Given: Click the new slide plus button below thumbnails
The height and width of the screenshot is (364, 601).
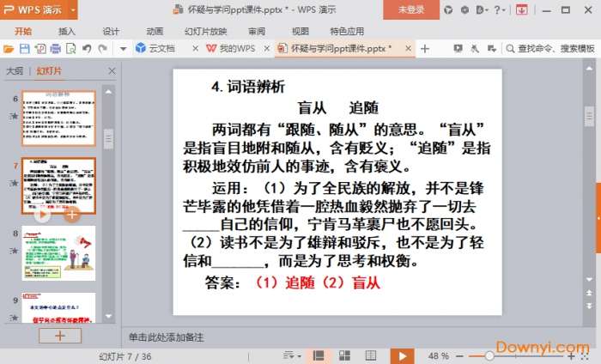Looking at the screenshot, I should [x=60, y=336].
